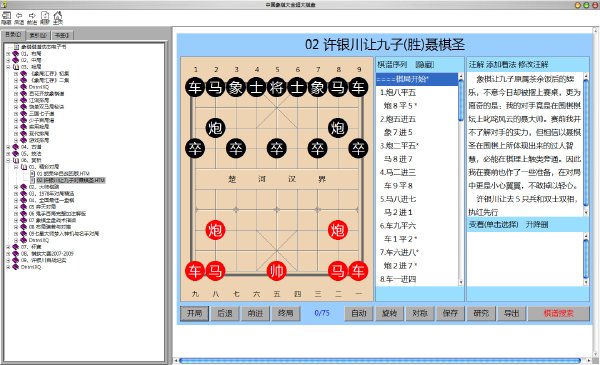The image size is (600, 365).
Task: Select red 车 on file 九
Action: tap(195, 271)
